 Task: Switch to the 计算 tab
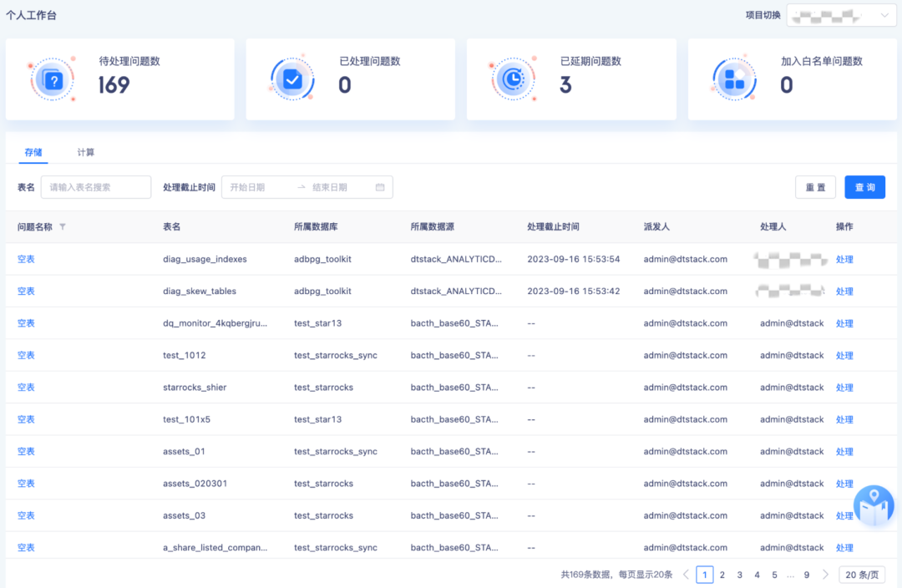[x=86, y=153]
